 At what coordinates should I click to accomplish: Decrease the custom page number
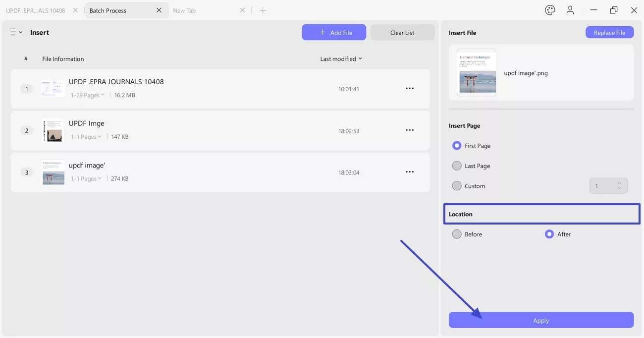[620, 189]
